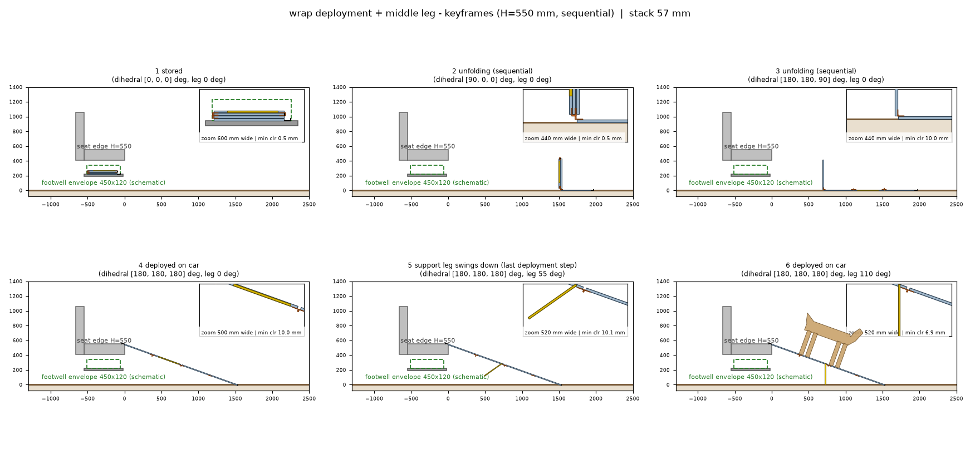The image size is (980, 459).
Task: Select the zoom inset in panel 3
Action: coord(899,116)
